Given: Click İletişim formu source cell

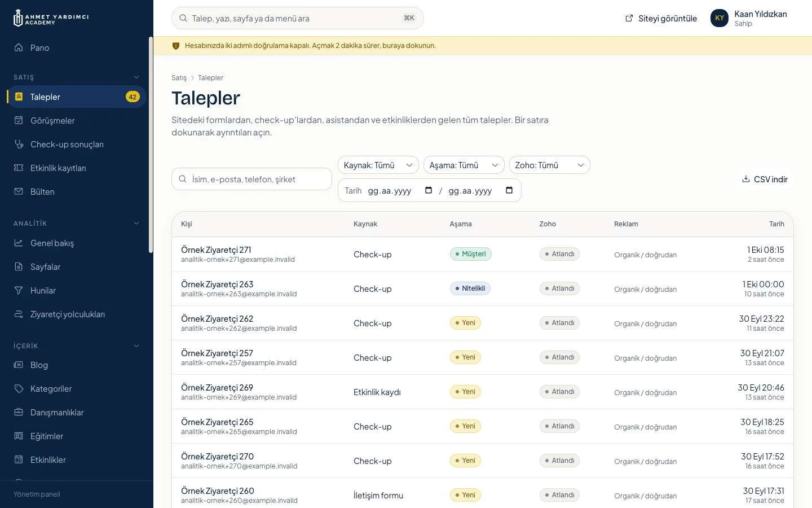Looking at the screenshot, I should (x=378, y=496).
